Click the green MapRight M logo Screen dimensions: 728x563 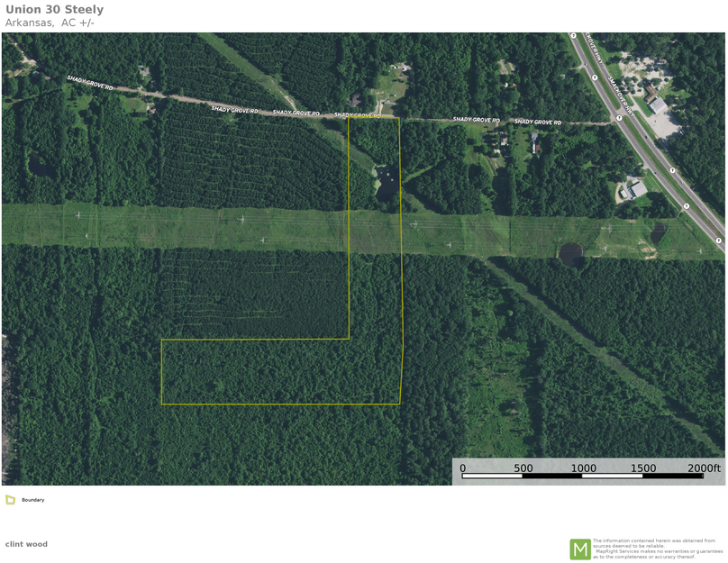pyautogui.click(x=579, y=549)
